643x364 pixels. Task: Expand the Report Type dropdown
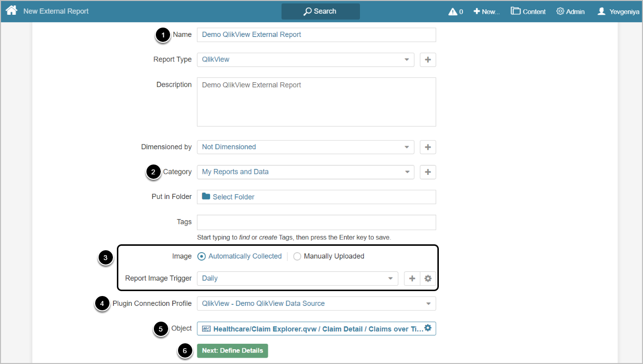305,60
